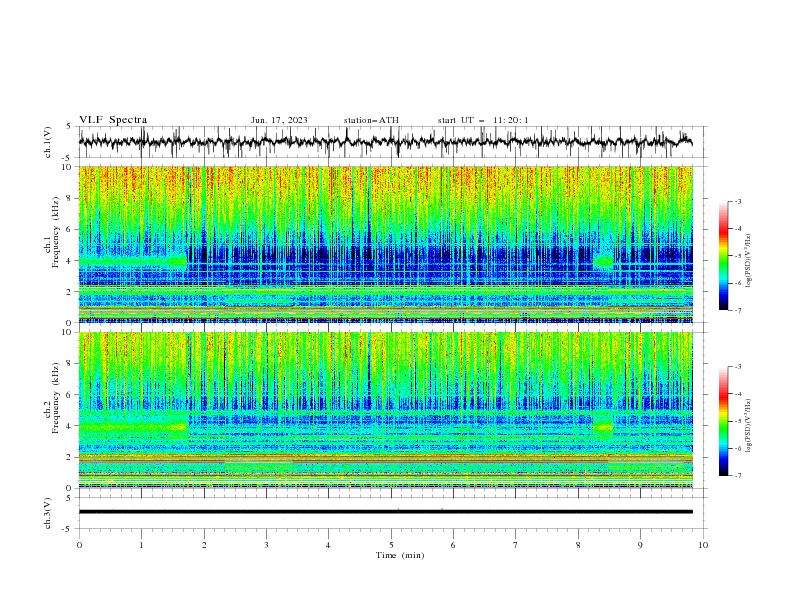Click the "6" kHz tick of ch.2 spectrogram
This screenshot has width=792, height=612.
click(69, 395)
